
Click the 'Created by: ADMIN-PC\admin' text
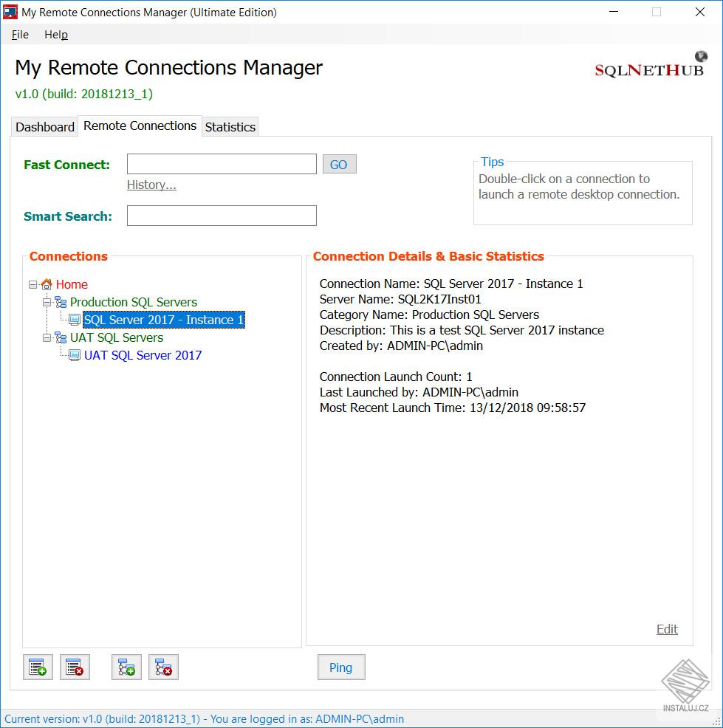coord(401,346)
